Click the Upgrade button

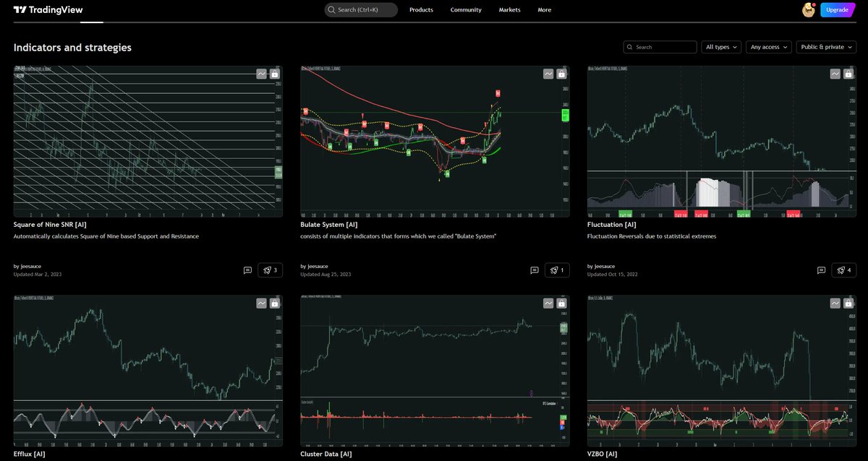[837, 10]
